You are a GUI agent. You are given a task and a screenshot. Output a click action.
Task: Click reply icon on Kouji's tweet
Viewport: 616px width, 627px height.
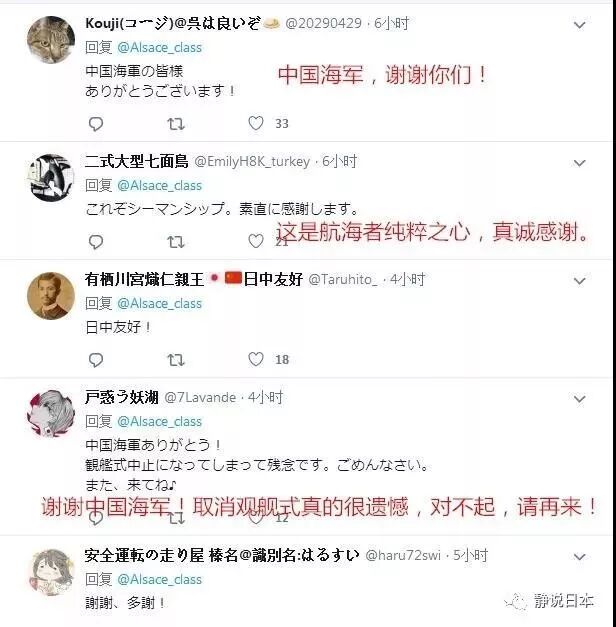pos(96,124)
